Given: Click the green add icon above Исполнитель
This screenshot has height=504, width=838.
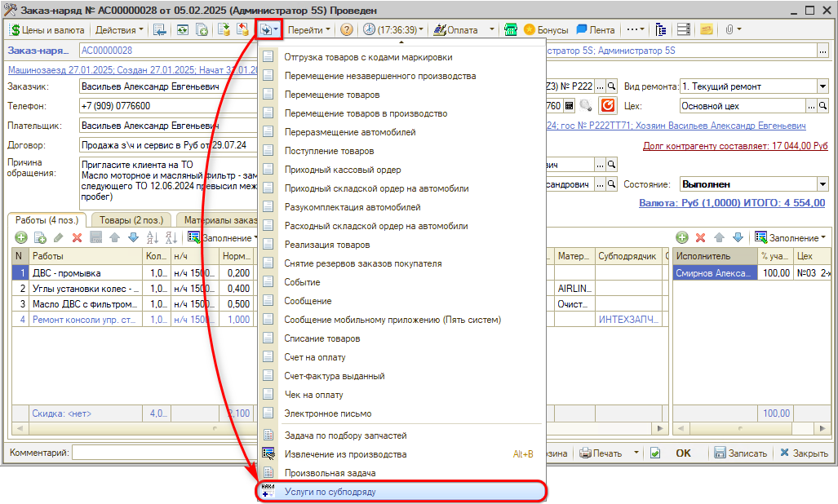Looking at the screenshot, I should click(x=682, y=237).
